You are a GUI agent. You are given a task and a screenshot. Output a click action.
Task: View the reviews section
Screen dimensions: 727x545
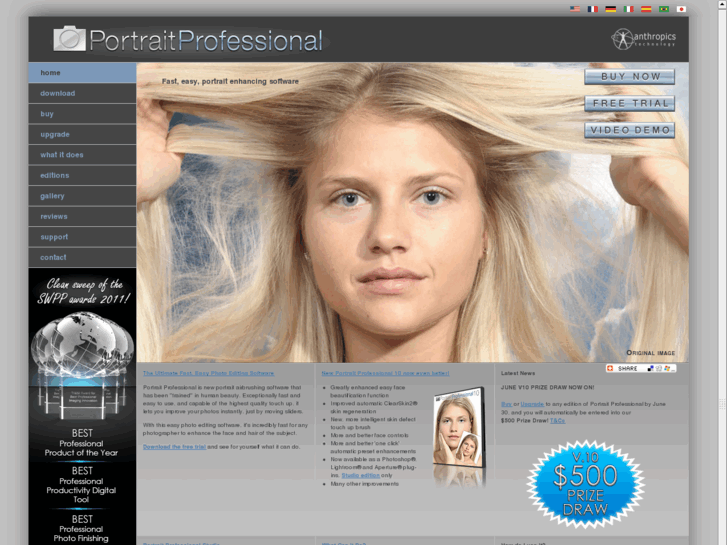click(82, 216)
